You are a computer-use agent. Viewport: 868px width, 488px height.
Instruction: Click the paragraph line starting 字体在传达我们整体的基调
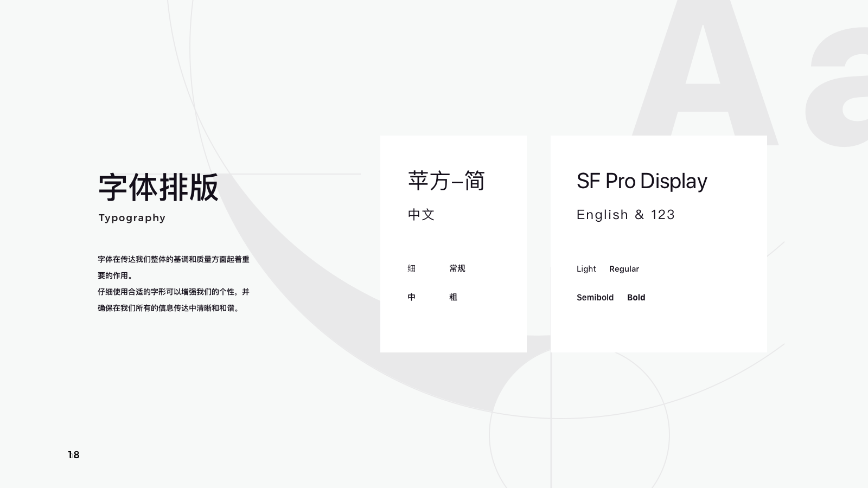click(174, 259)
